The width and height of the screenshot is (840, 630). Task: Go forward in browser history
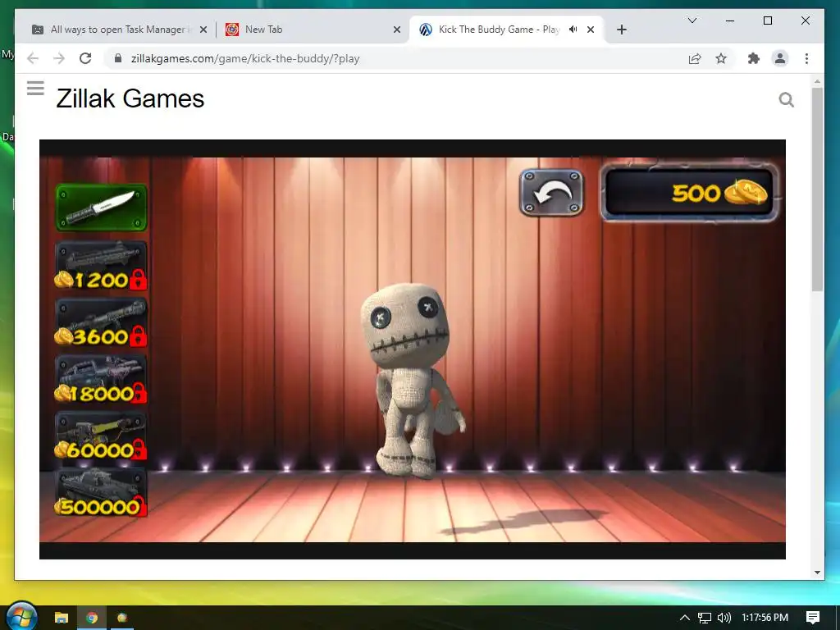click(59, 58)
